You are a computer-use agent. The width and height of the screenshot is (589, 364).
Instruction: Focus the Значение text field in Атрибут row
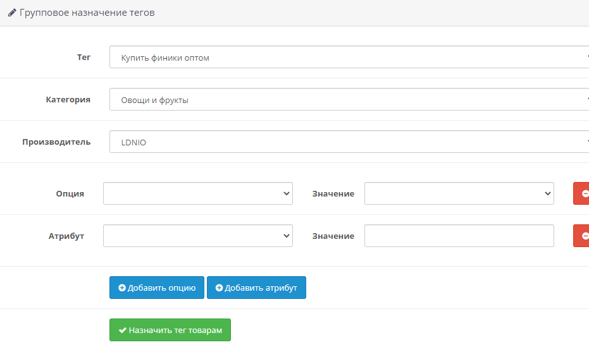(459, 236)
